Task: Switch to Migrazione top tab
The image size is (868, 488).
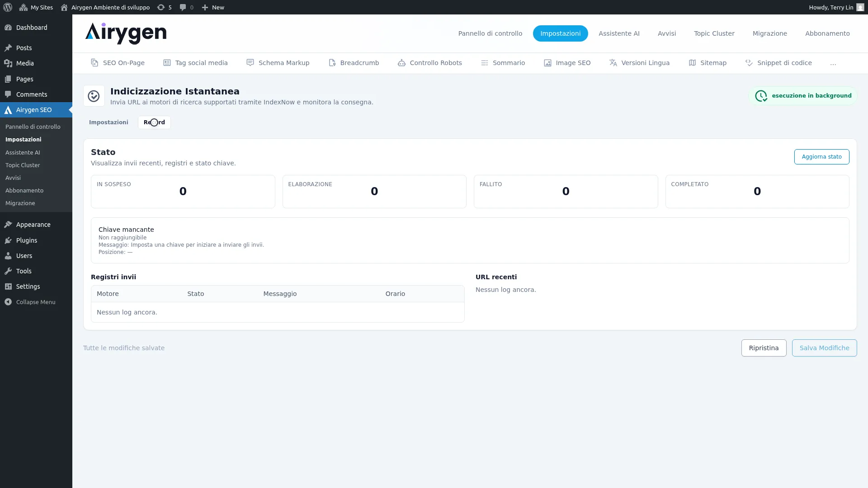Action: click(x=770, y=33)
